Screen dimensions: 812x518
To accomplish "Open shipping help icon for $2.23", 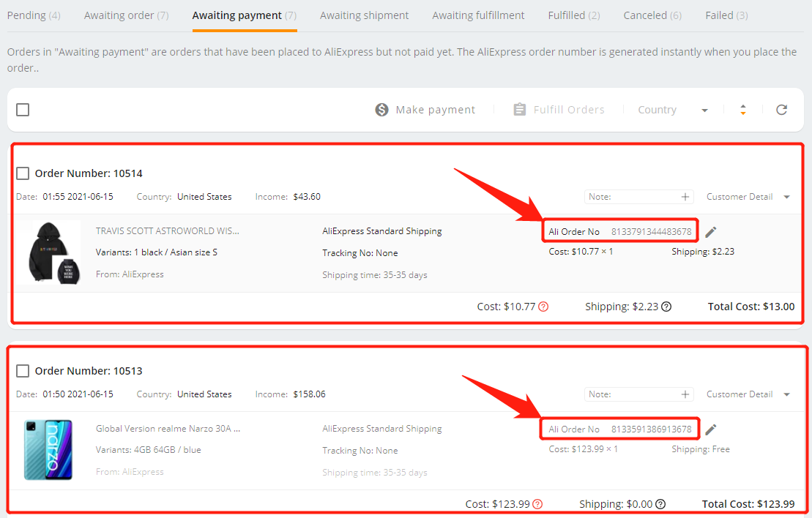I will click(x=666, y=307).
